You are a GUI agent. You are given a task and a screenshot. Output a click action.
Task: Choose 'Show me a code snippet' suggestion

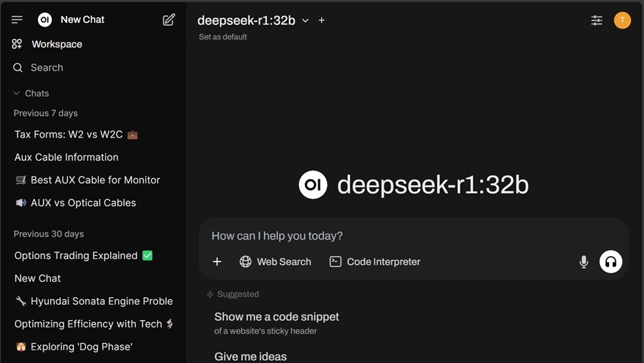pyautogui.click(x=277, y=323)
